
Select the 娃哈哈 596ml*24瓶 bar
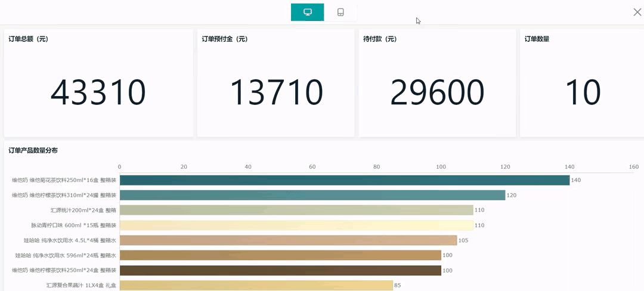[x=280, y=255]
